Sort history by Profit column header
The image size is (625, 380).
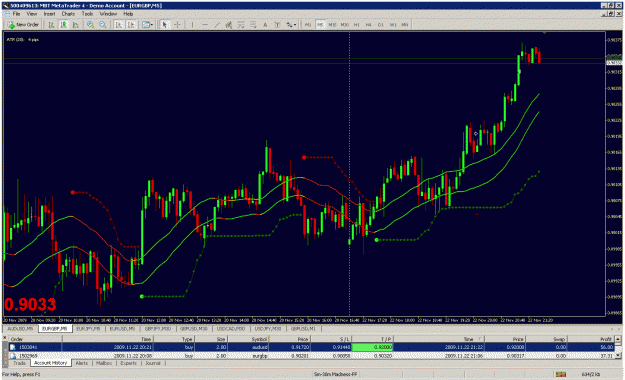pos(591,339)
